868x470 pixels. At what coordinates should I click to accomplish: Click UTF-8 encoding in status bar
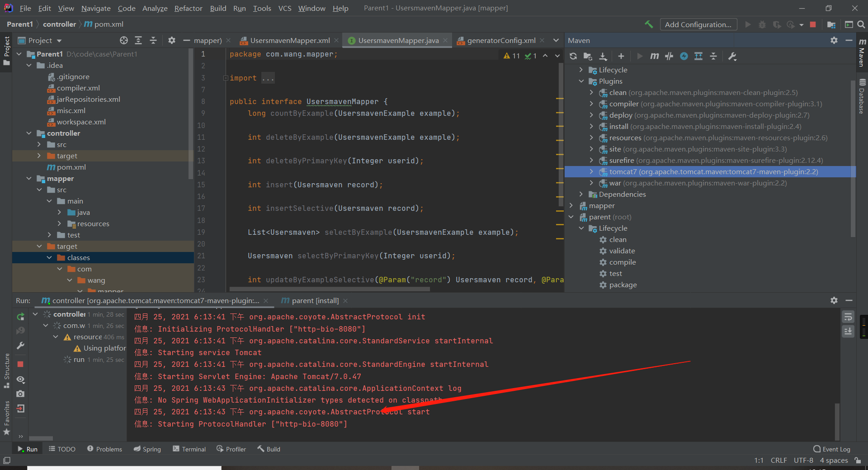[x=803, y=461]
